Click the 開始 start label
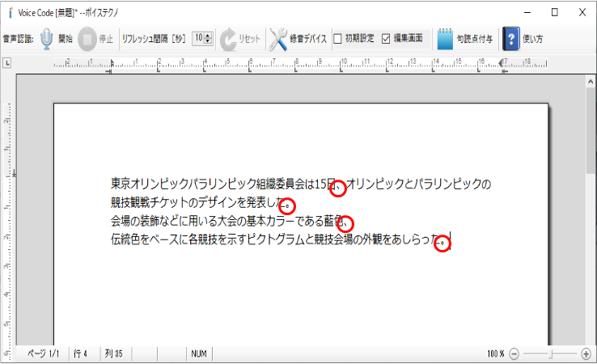 point(65,39)
